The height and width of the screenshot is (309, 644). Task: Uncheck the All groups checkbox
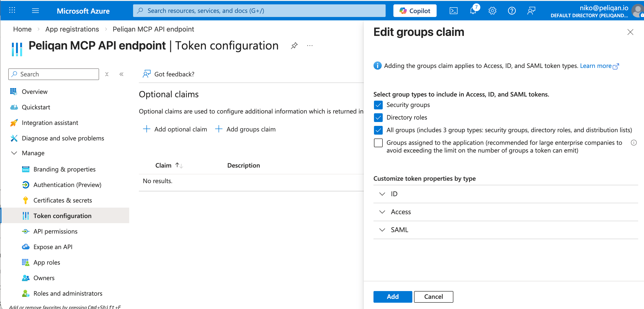(x=378, y=130)
